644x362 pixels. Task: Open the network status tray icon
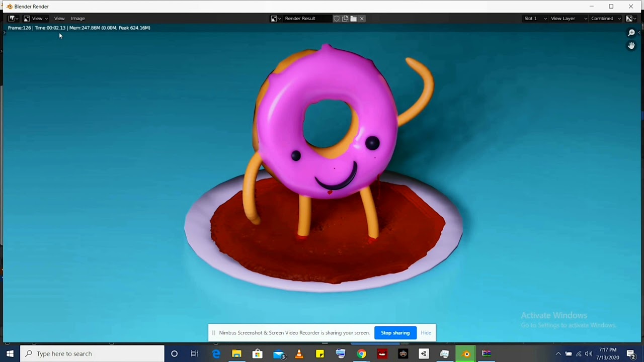pos(579,353)
